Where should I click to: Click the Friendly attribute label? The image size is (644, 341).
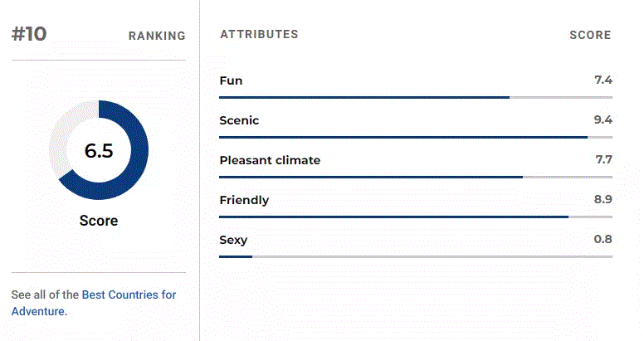pyautogui.click(x=244, y=200)
